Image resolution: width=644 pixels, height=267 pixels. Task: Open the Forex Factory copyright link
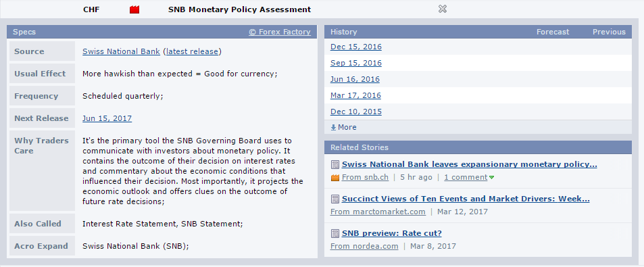click(x=280, y=32)
